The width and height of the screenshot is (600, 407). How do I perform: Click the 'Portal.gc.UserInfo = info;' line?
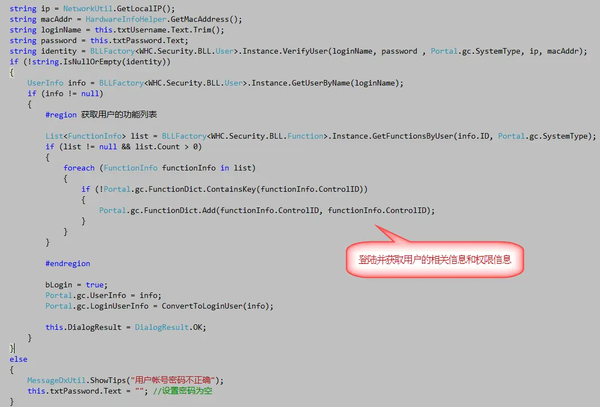[x=103, y=295]
